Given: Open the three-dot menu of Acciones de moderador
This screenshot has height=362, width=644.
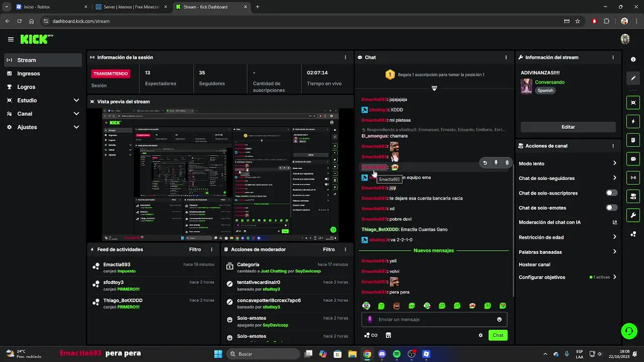Looking at the screenshot, I should coord(345,249).
